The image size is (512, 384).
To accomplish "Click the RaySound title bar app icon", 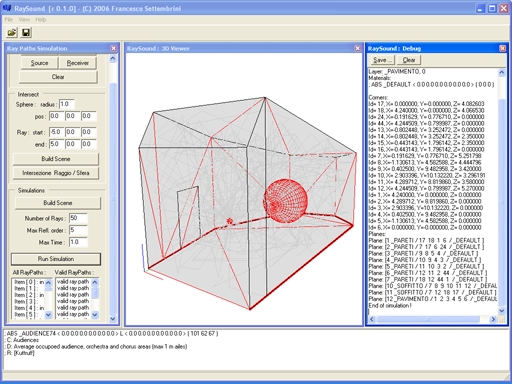I will coord(7,8).
